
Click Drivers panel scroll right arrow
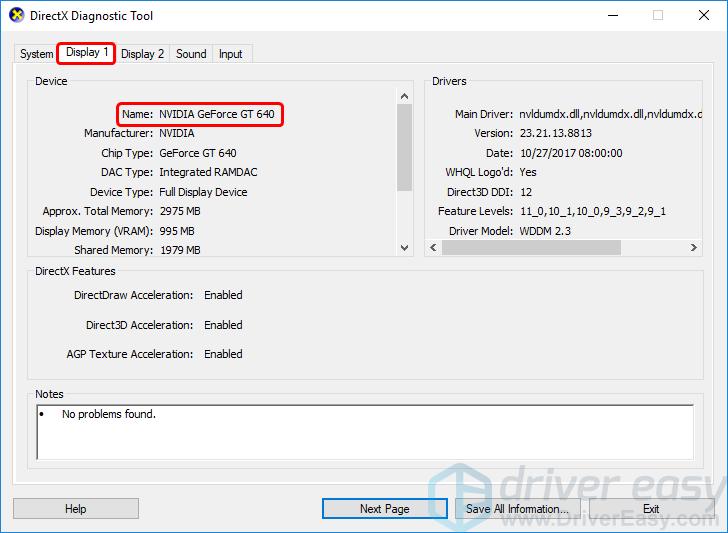tap(694, 247)
